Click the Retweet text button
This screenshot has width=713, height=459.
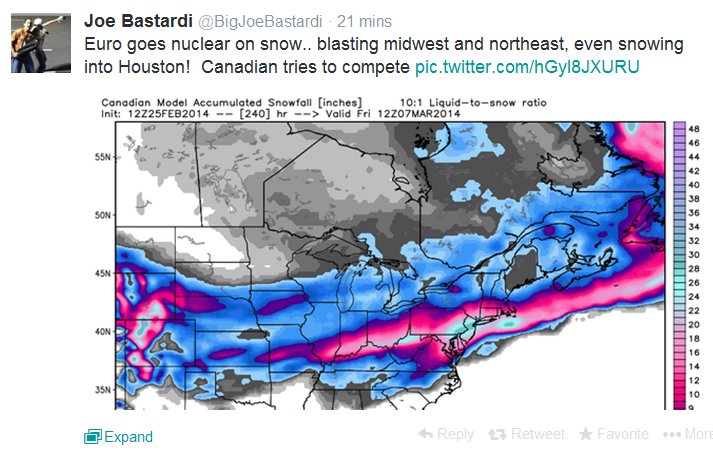537,434
